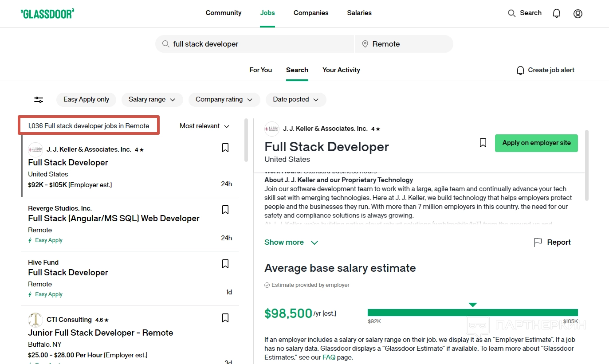Open the user profile icon

(578, 13)
